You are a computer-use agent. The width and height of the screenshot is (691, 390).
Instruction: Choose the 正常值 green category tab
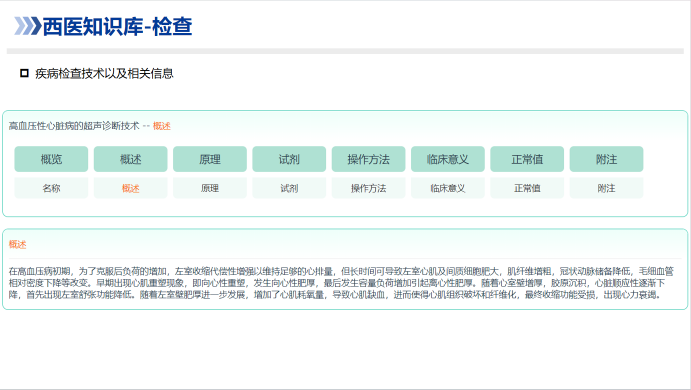(x=527, y=159)
